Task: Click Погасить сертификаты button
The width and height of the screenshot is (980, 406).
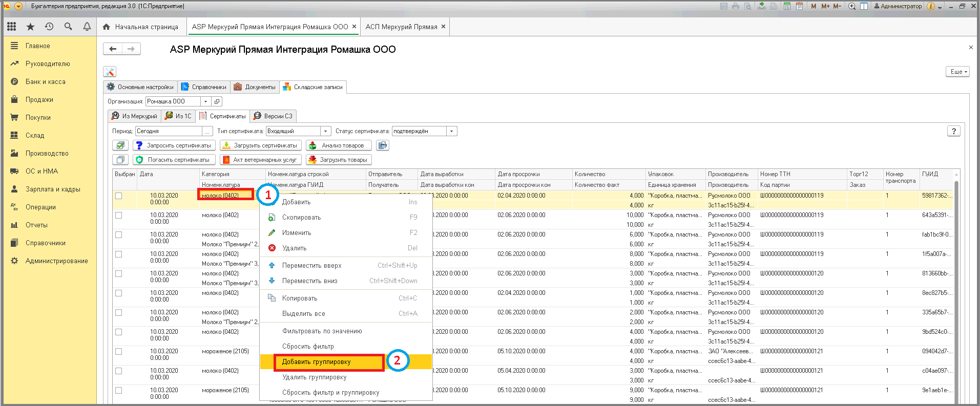Action: 174,160
